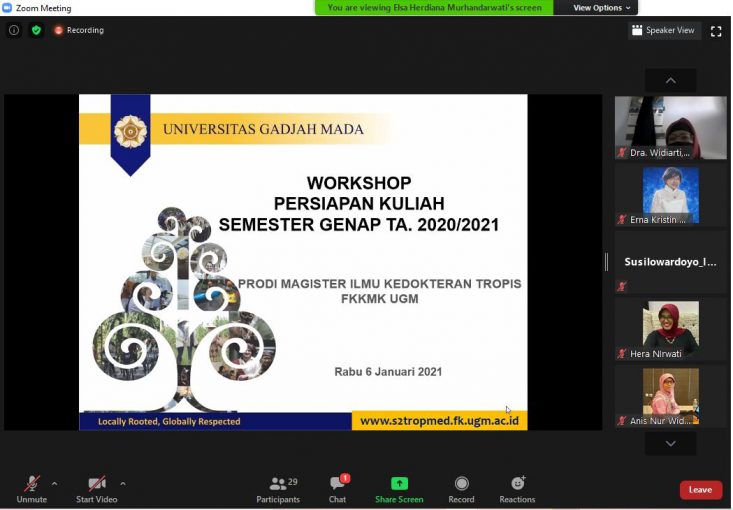The height and width of the screenshot is (510, 733).
Task: Click the green viewing-screen notification banner
Action: point(434,7)
